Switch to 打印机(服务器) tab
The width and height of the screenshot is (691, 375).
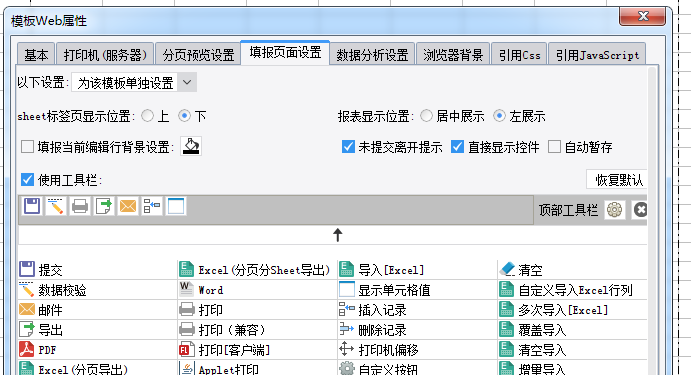pyautogui.click(x=105, y=55)
